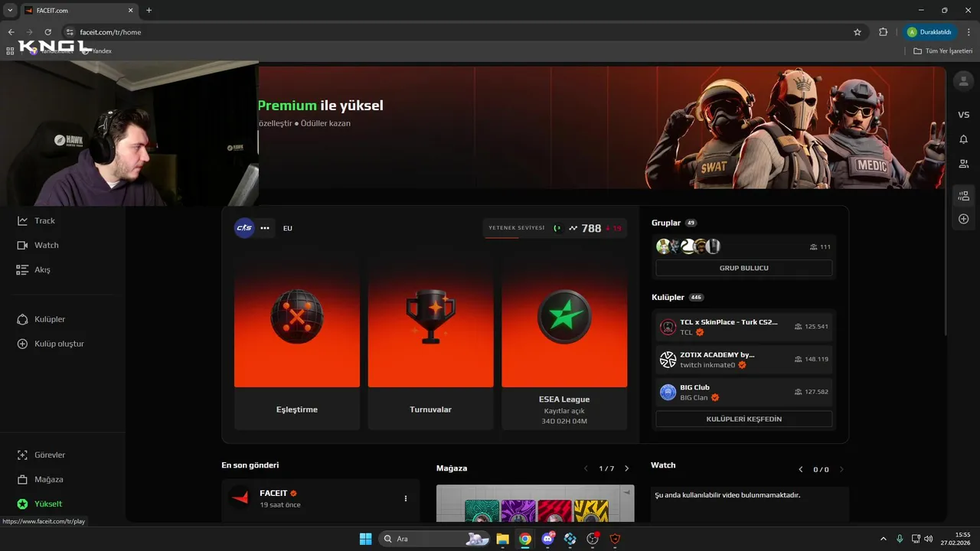
Task: Open the tab search dropdown arrow
Action: [10, 10]
